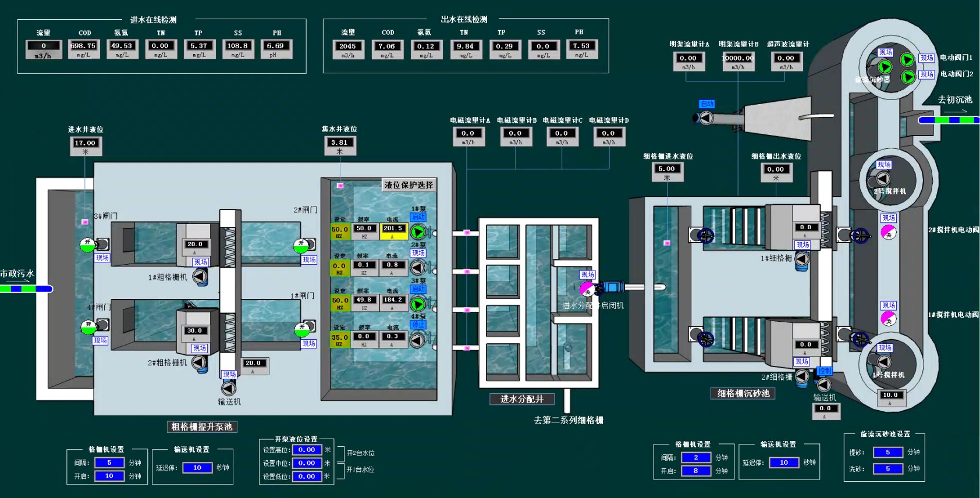Click the 1#泵 frequency setpoint 50.0 HZ box

click(x=340, y=232)
